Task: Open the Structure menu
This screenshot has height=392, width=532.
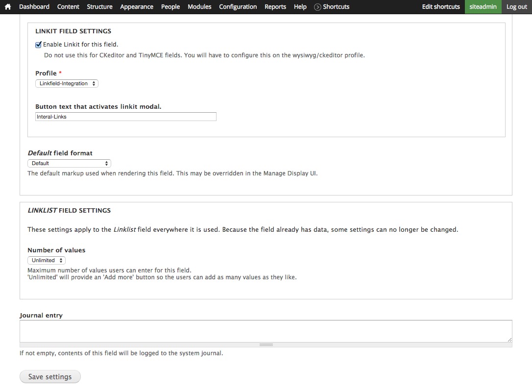Action: pos(99,6)
